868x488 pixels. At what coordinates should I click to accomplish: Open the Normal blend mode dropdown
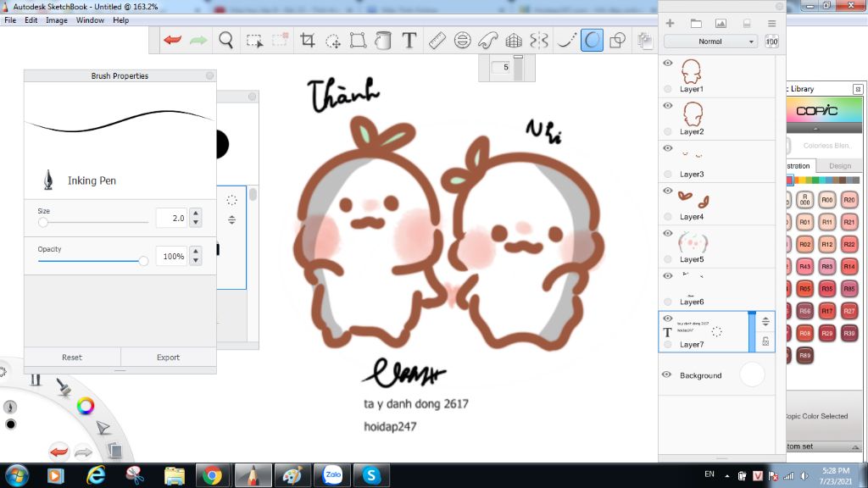710,42
